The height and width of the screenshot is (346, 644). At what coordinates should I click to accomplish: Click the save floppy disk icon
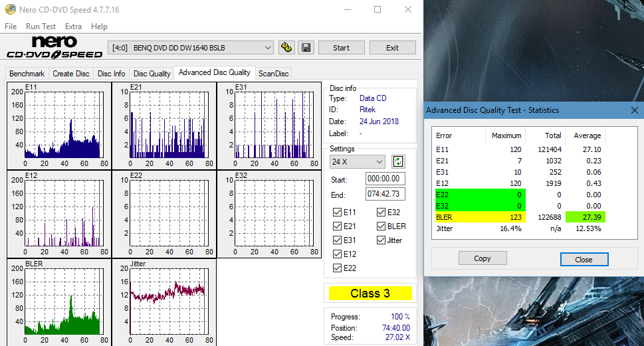pos(306,48)
